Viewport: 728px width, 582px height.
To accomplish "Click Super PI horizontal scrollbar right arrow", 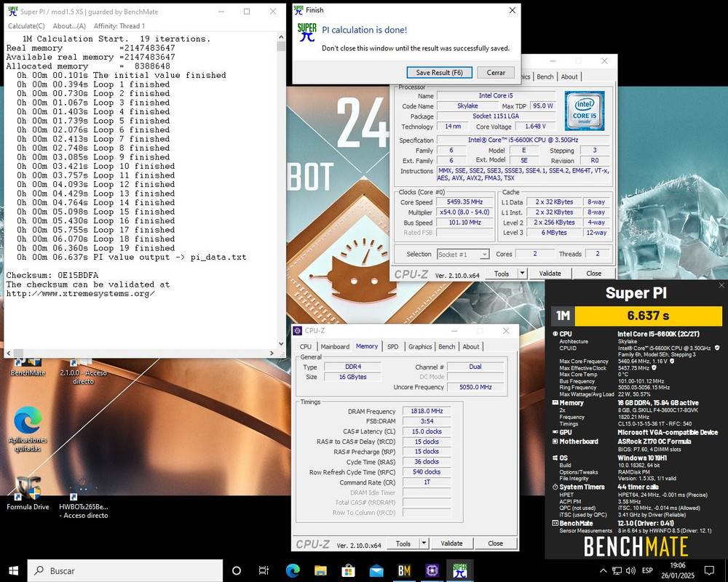I will [x=272, y=353].
